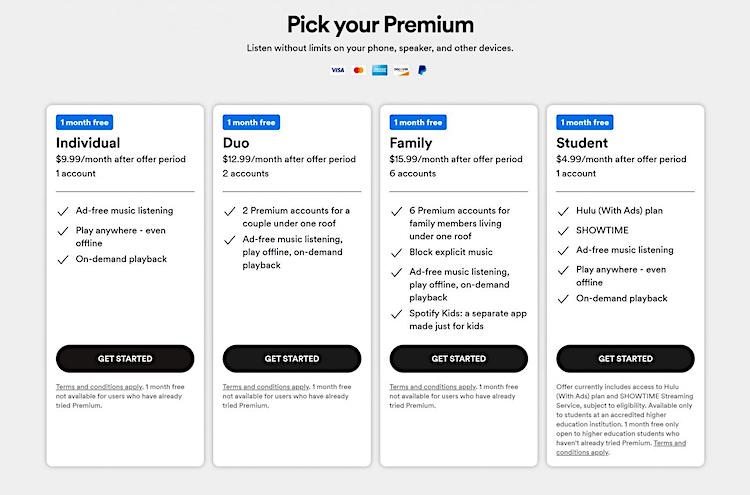View Terms and conditions link under Family
The image size is (750, 495).
[x=433, y=386]
